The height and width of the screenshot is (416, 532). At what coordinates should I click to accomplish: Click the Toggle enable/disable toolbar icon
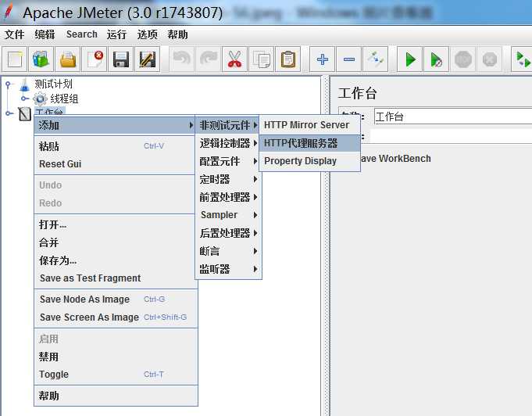click(375, 59)
